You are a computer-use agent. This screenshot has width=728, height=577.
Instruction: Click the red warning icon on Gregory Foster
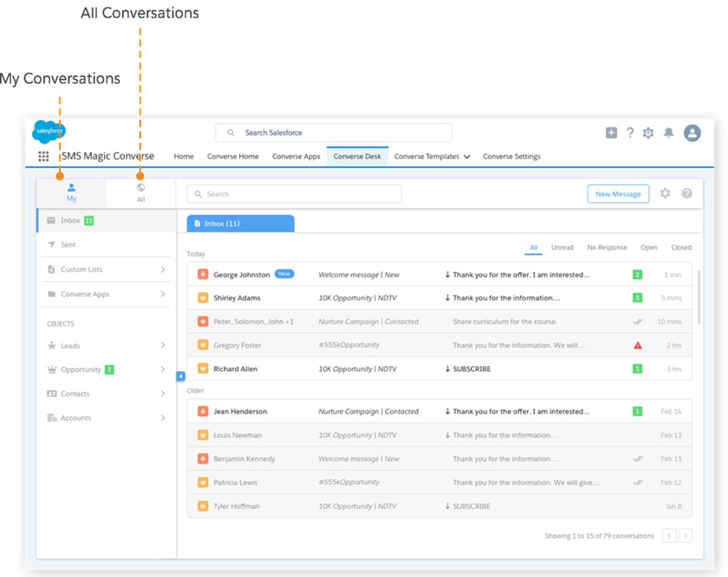(638, 345)
